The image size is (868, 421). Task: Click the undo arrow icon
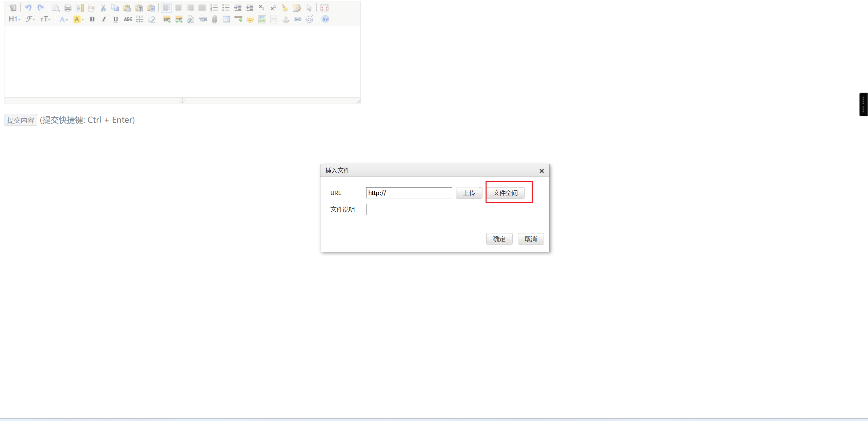click(28, 7)
